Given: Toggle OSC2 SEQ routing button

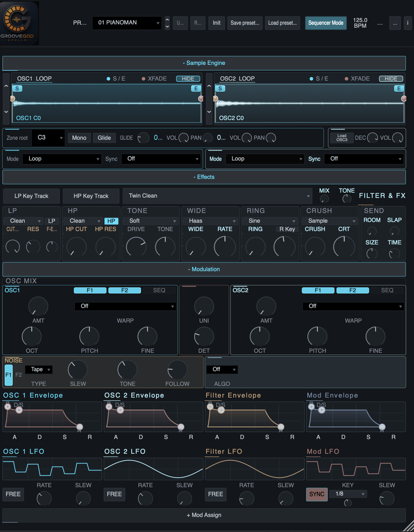Looking at the screenshot, I should tap(387, 290).
